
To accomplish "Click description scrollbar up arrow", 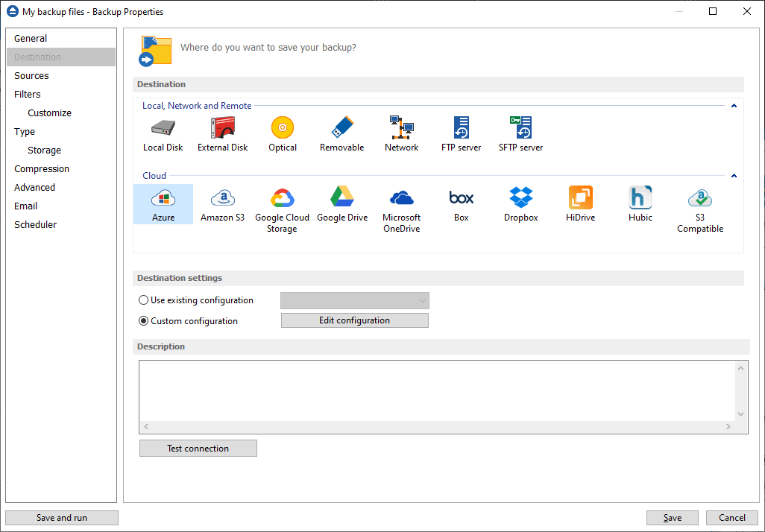I will coord(740,368).
